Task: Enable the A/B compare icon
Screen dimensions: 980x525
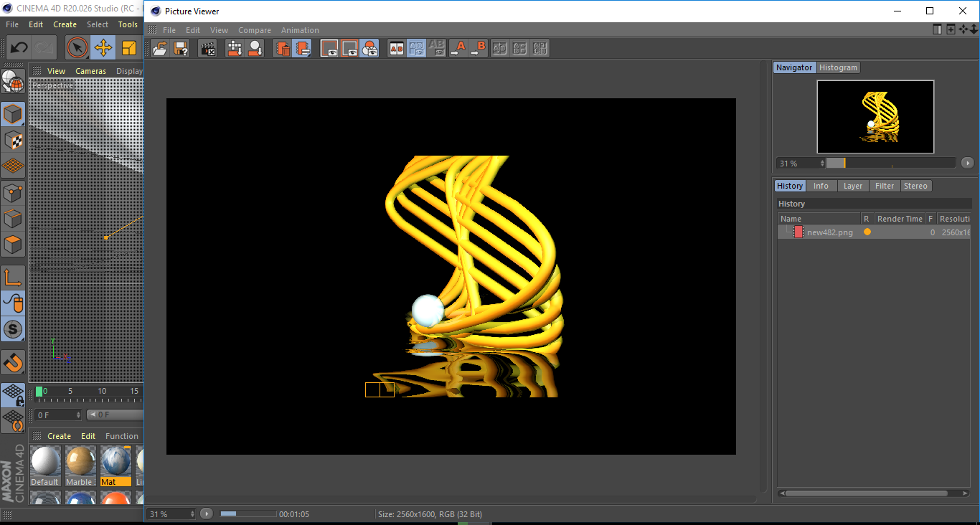Action: [x=396, y=49]
